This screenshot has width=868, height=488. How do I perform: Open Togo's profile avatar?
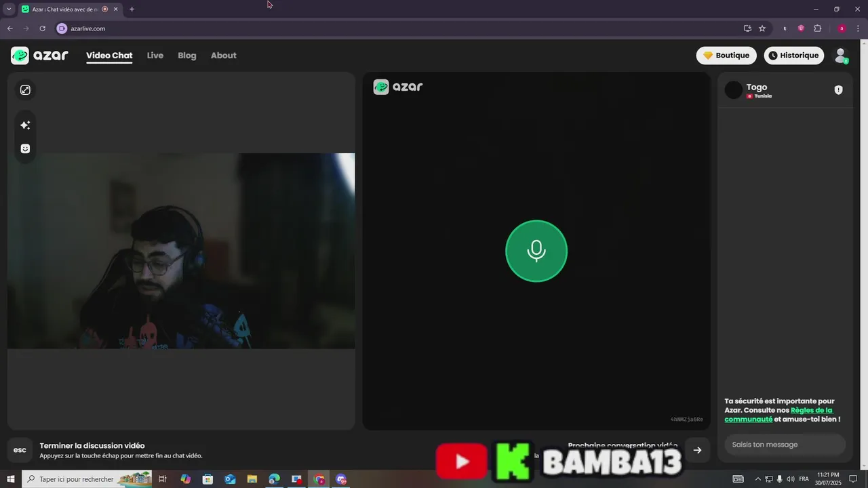[x=734, y=90]
